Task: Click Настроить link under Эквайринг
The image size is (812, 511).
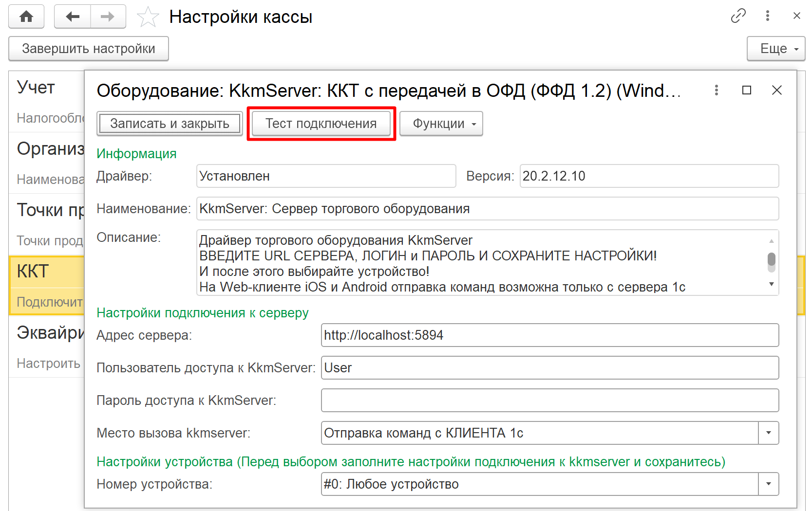Action: coord(49,364)
